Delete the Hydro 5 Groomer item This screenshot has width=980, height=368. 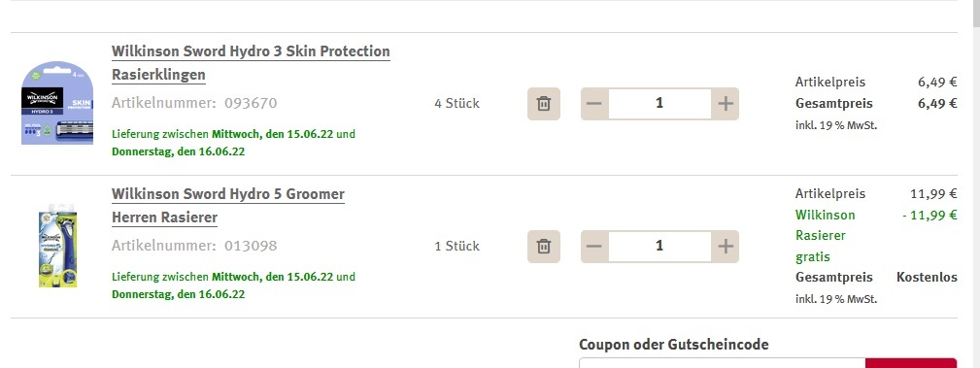click(544, 247)
